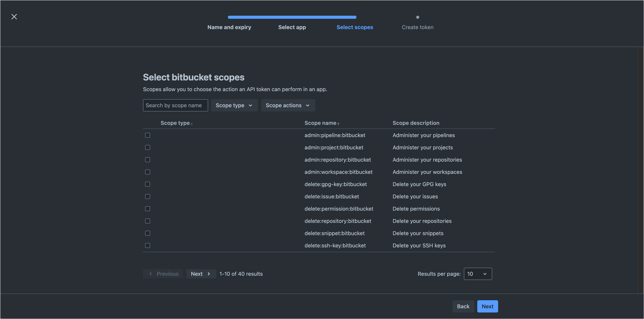Click the blue Next button
This screenshot has height=319, width=644.
(487, 306)
